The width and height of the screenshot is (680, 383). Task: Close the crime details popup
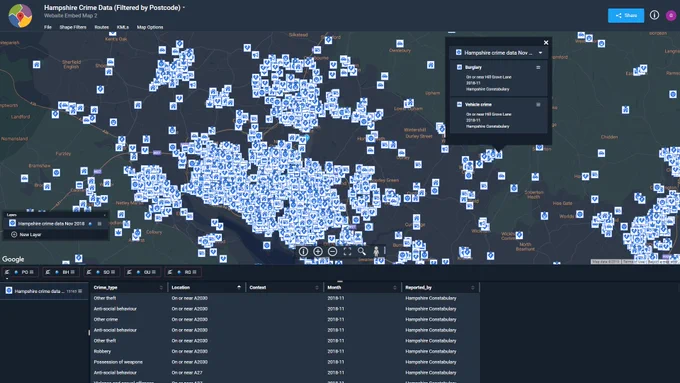546,43
